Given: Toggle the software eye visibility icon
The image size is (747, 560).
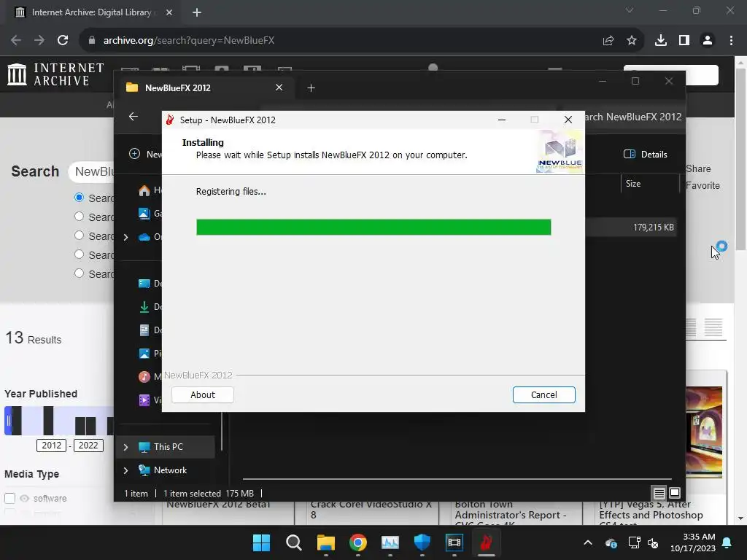Looking at the screenshot, I should (x=24, y=498).
